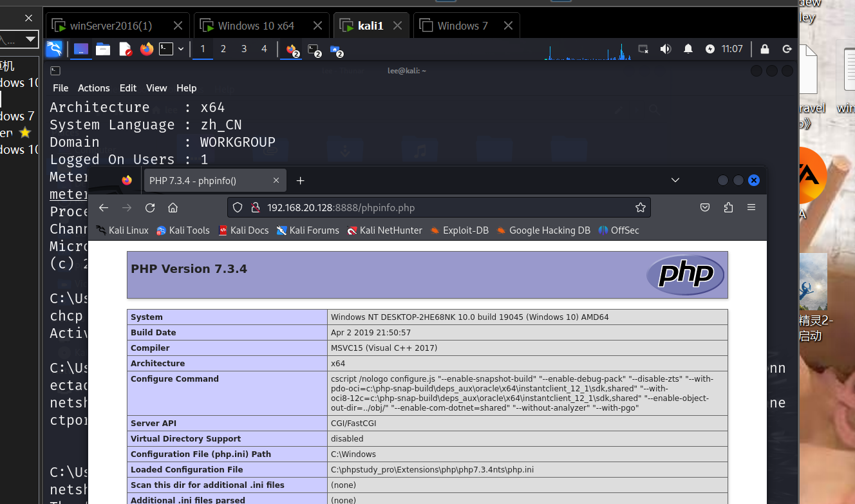Expand the terminal launcher dropdown arrow
This screenshot has width=855, height=504.
click(181, 49)
